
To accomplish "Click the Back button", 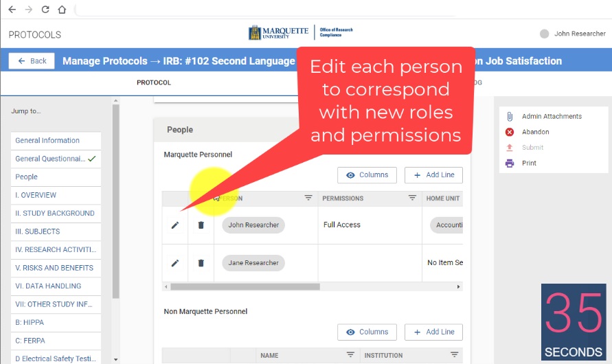I will pos(32,61).
